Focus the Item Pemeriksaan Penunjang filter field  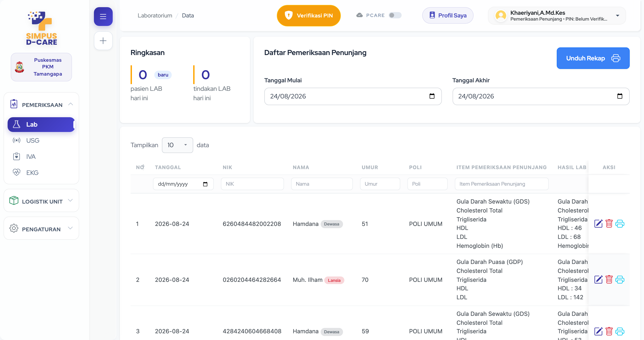point(502,184)
